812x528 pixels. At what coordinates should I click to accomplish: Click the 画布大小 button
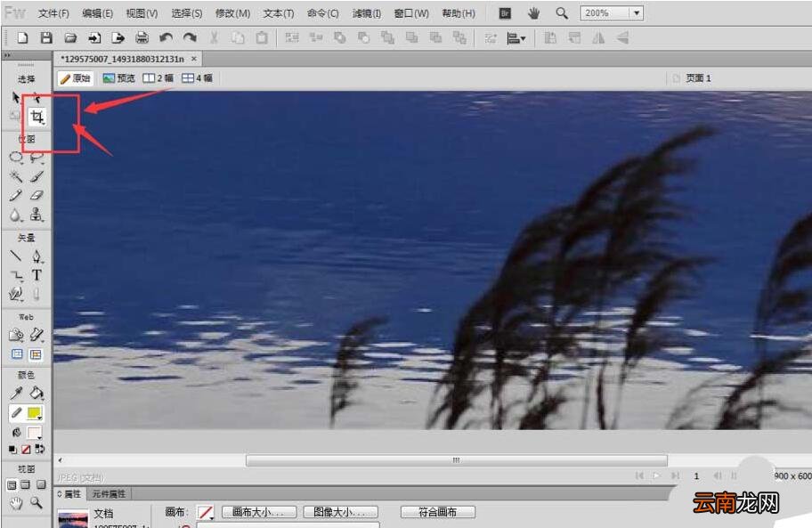click(259, 512)
